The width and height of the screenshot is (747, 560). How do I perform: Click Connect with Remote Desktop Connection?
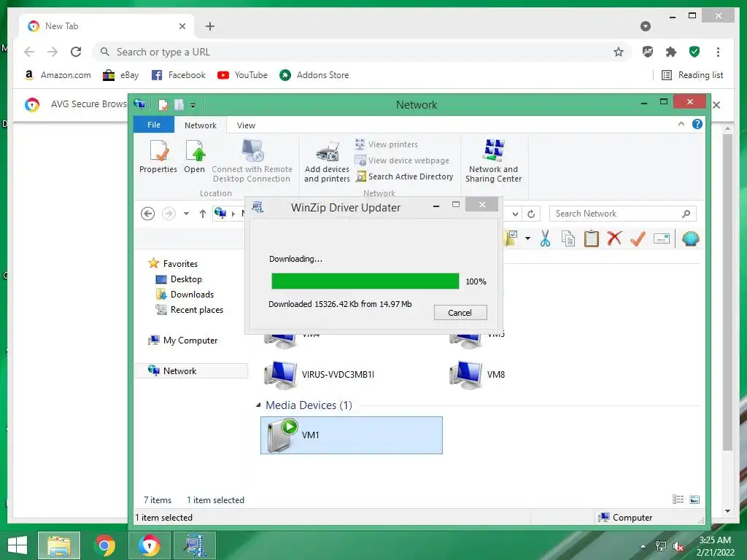coord(252,161)
